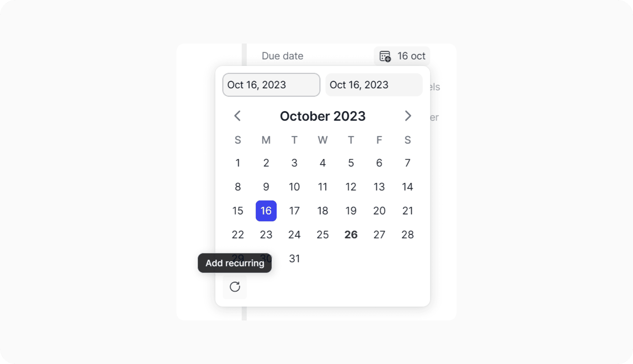Screen dimensions: 633x364
Task: Select October 19 on the calendar
Action: [351, 210]
